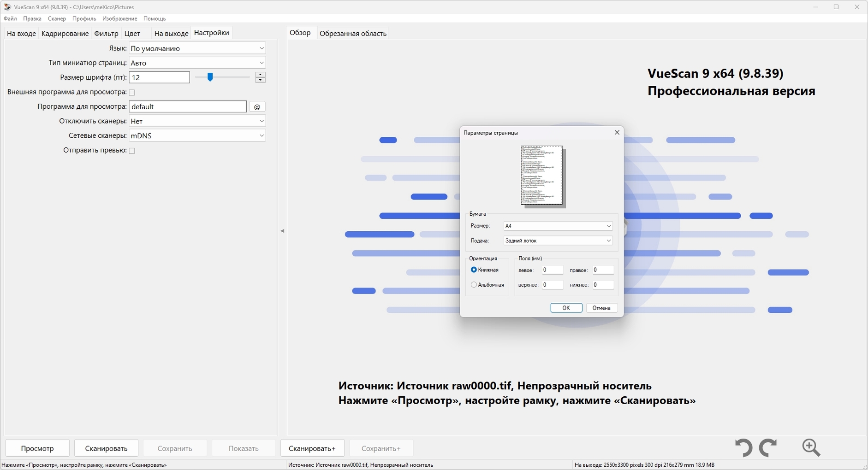This screenshot has height=470, width=868.
Task: Open the Правка menu
Action: [x=32, y=19]
